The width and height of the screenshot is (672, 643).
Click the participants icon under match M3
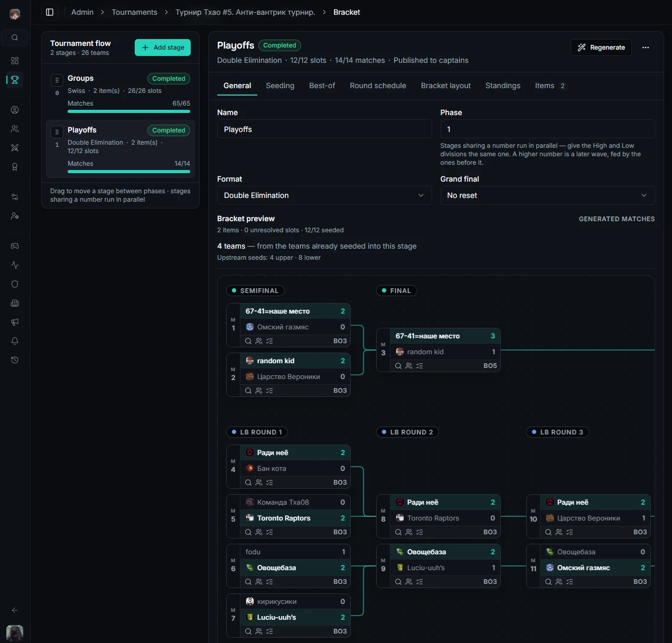(x=409, y=366)
